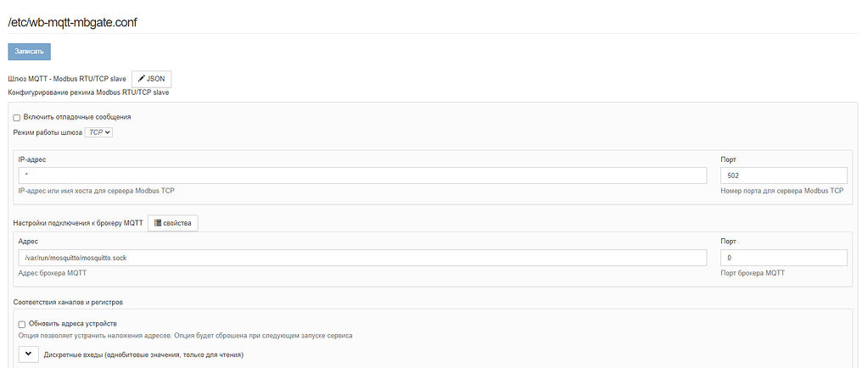Tick the Обновить адреса устройств checkbox

point(22,325)
